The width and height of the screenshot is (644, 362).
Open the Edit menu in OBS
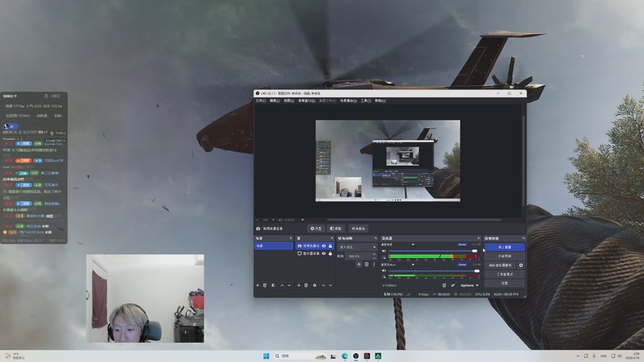click(275, 101)
